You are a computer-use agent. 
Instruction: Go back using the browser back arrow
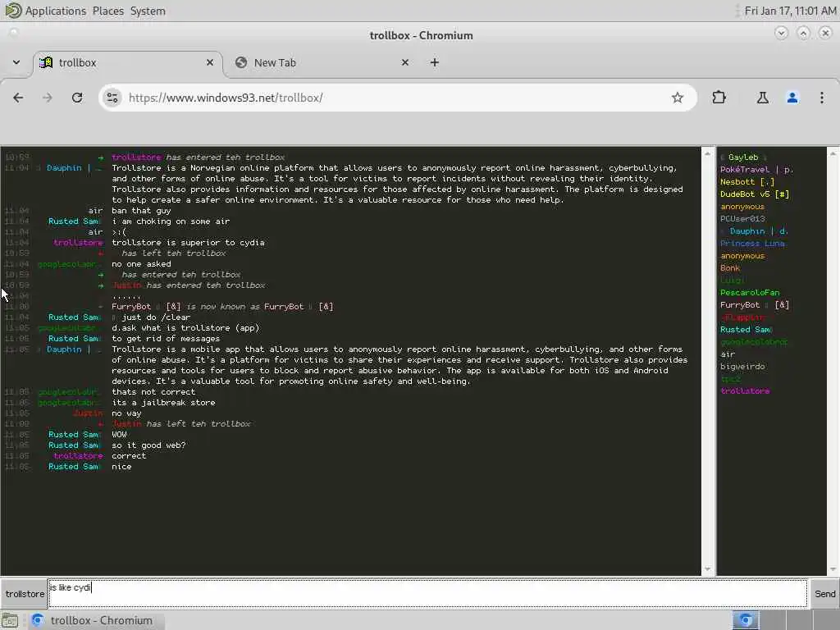tap(18, 98)
